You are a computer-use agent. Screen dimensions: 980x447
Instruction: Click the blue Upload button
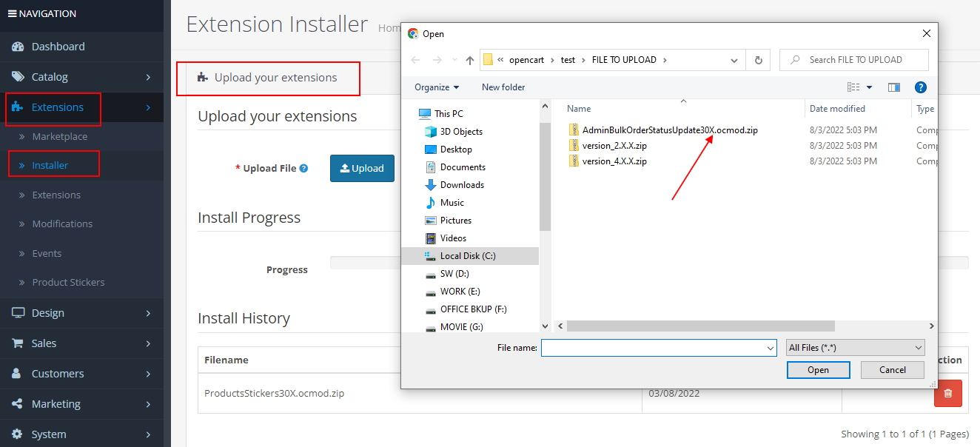tap(362, 168)
